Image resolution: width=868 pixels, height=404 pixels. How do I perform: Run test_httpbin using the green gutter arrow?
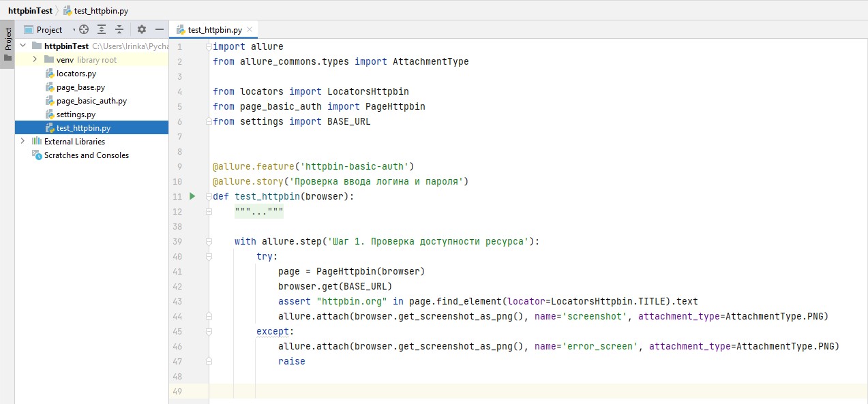(x=192, y=197)
